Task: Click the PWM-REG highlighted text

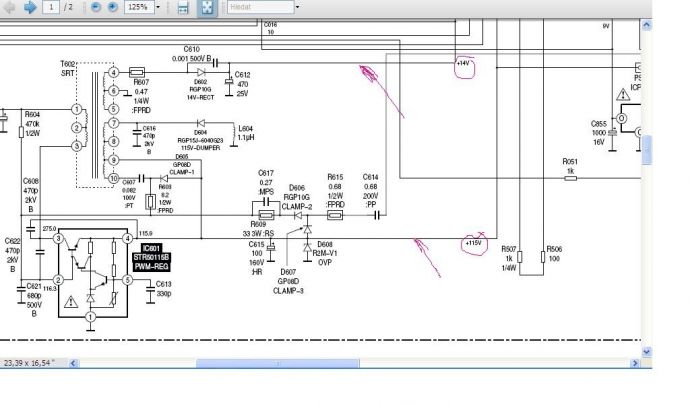Action: coord(151,266)
